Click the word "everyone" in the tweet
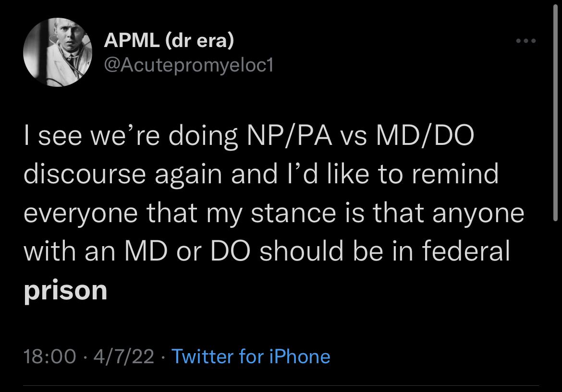The height and width of the screenshot is (392, 562). (x=81, y=213)
